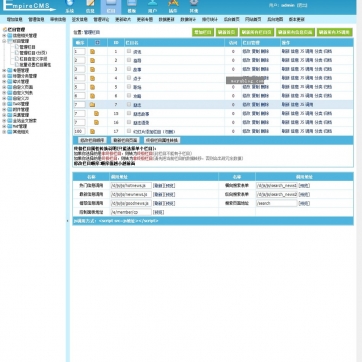
Task: Open 数据更新 in the submenu bar
Action: point(166,19)
